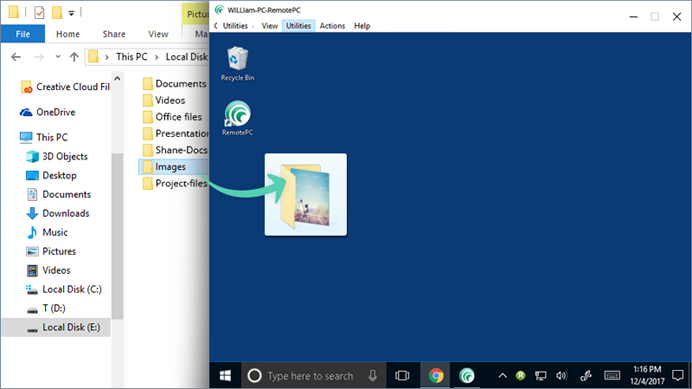Open the View menu in RemotePC window
Screen dimensions: 692x389
tap(270, 26)
